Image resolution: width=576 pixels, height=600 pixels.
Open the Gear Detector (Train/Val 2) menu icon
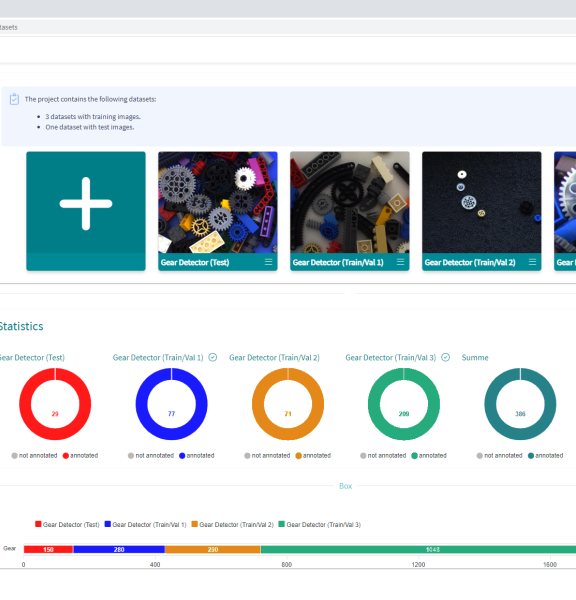tap(532, 262)
